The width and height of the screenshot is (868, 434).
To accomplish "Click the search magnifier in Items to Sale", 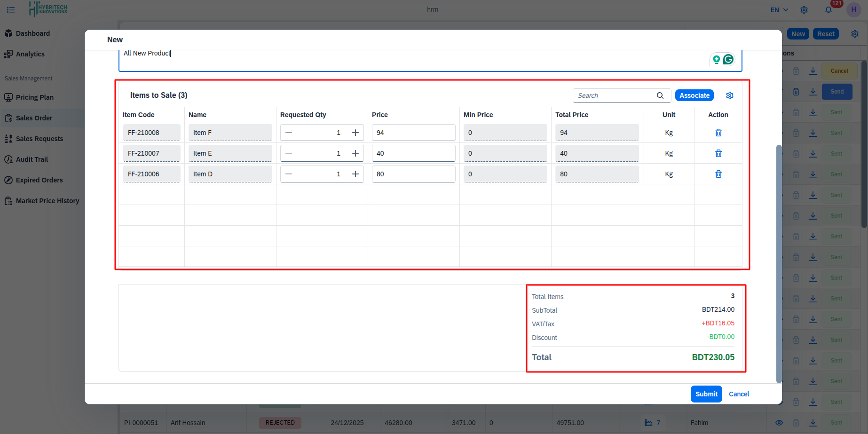I will (x=661, y=95).
